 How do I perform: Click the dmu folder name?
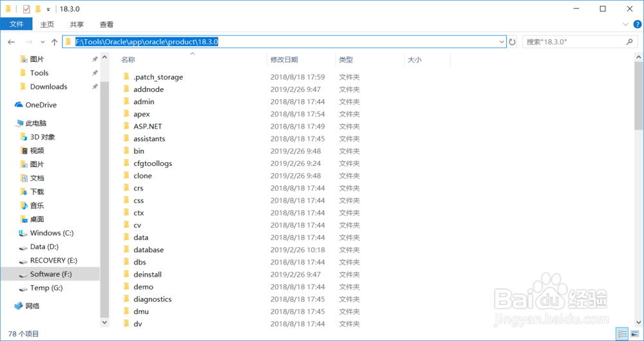pyautogui.click(x=141, y=311)
